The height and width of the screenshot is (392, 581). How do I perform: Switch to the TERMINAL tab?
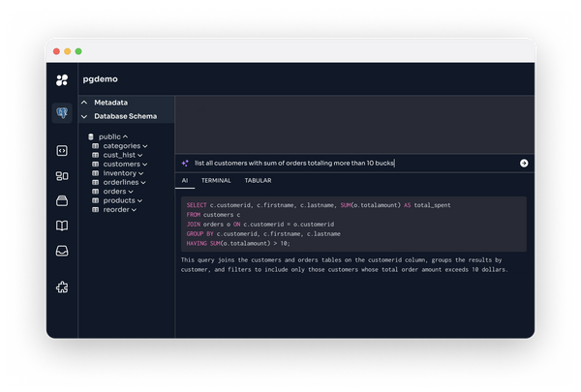coord(216,181)
